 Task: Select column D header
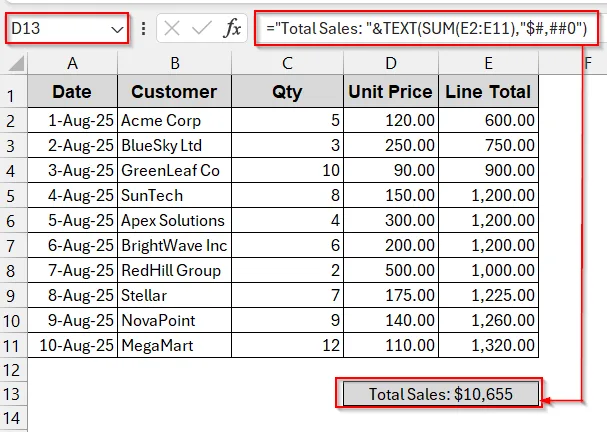(x=391, y=63)
